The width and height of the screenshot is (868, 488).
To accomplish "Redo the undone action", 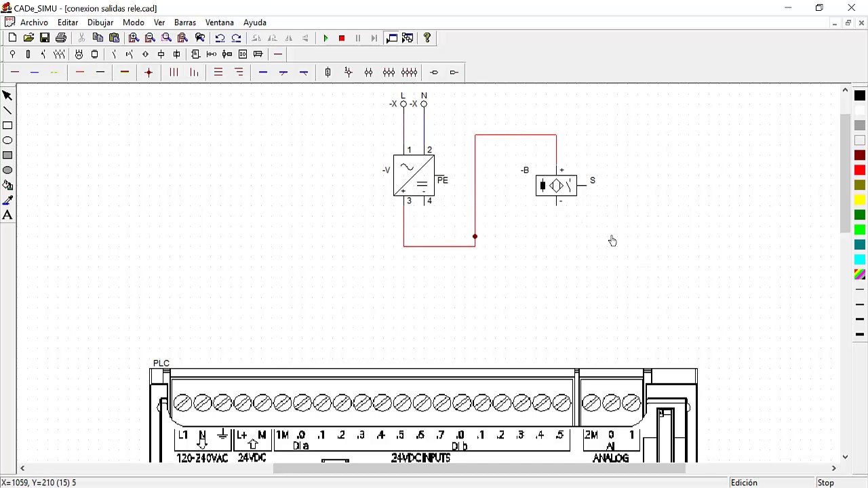I will click(236, 38).
